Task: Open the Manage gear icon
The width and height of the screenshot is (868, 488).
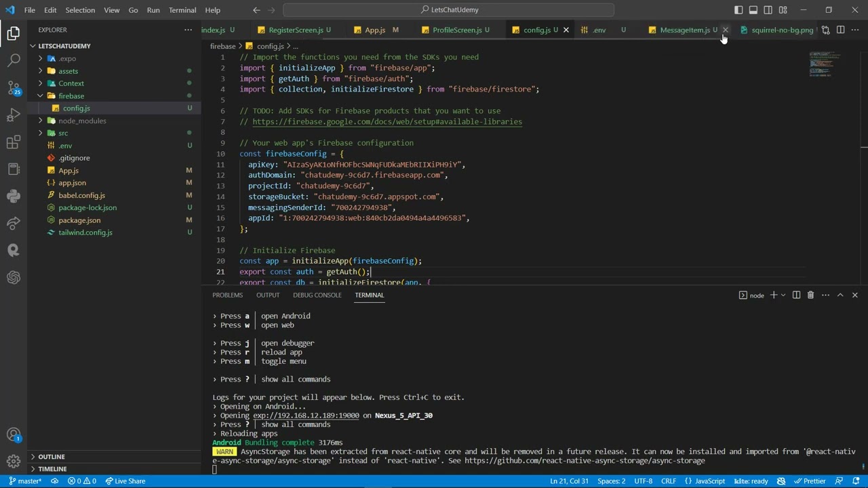Action: [14, 462]
